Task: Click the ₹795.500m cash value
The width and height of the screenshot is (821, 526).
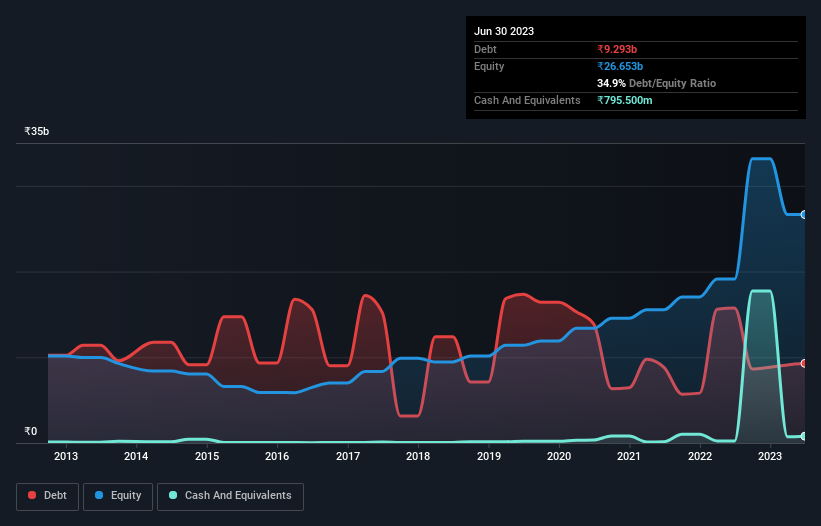Action: pos(625,100)
